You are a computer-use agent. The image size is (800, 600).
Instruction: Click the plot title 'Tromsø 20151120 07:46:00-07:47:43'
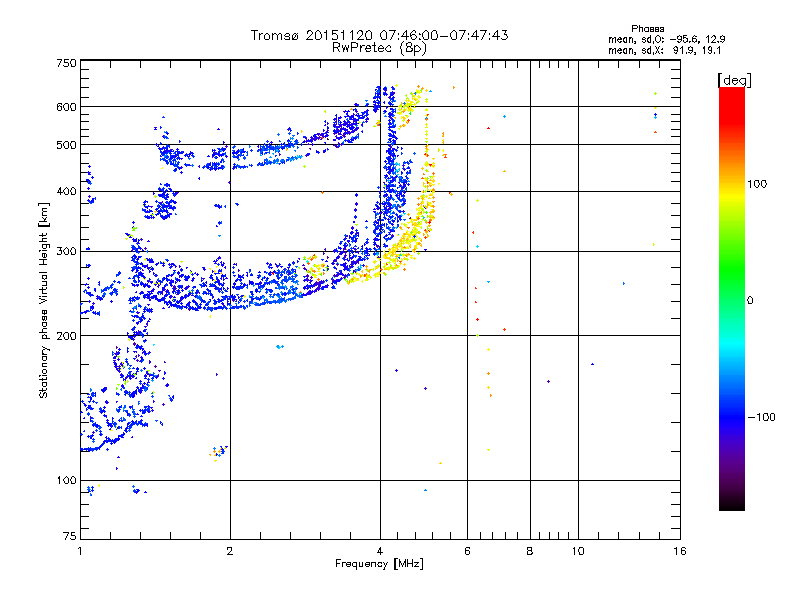379,35
